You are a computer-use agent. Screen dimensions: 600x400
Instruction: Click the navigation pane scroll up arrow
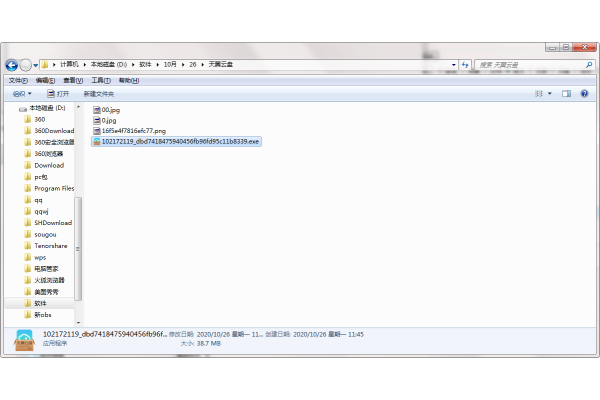click(78, 107)
